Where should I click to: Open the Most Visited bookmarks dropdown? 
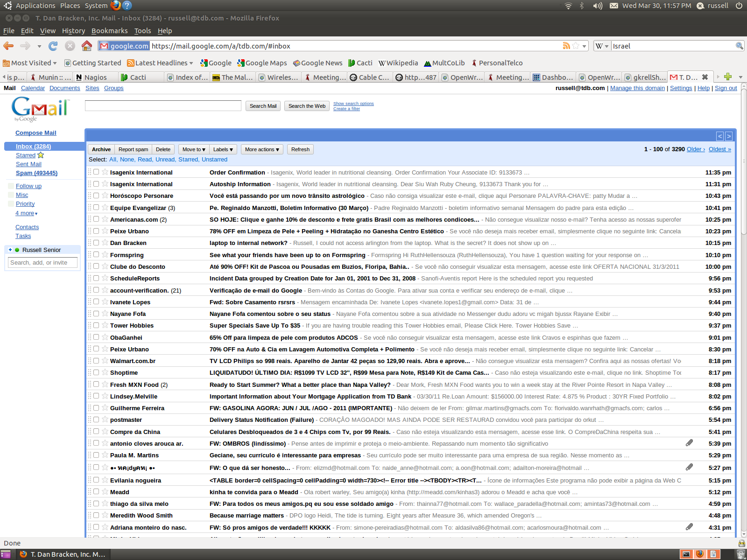point(30,63)
